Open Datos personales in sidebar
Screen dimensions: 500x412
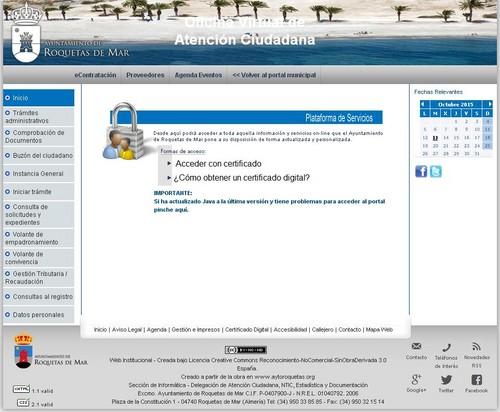39,315
